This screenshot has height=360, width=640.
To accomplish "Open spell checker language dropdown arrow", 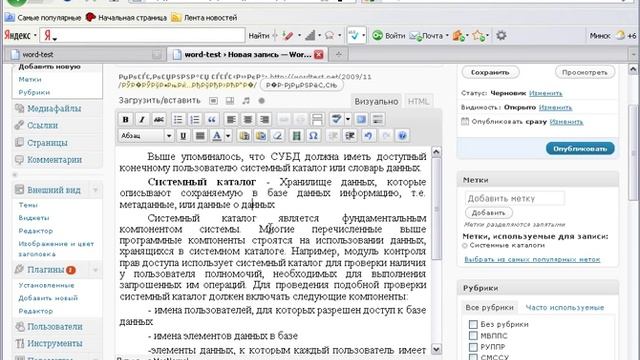I will (x=348, y=119).
